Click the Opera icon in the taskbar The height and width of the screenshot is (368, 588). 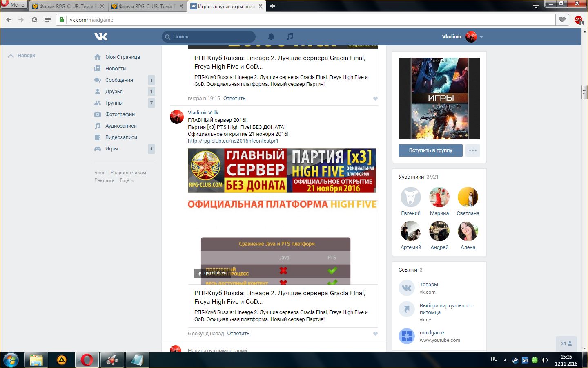point(87,360)
